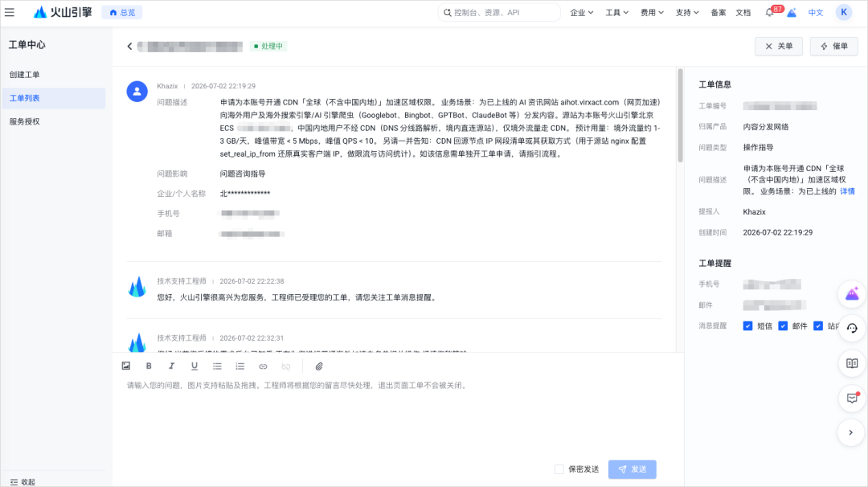Uncheck the 站内 notification checkbox
The height and width of the screenshot is (487, 868).
coord(818,326)
